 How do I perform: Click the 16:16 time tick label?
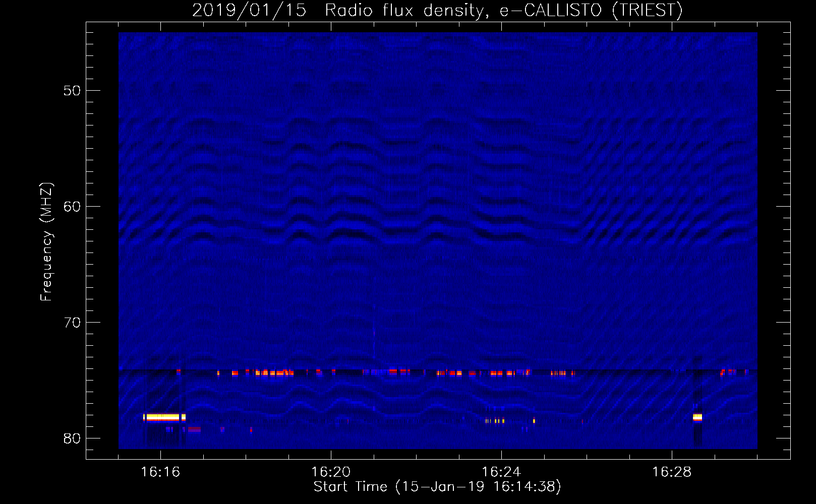160,472
